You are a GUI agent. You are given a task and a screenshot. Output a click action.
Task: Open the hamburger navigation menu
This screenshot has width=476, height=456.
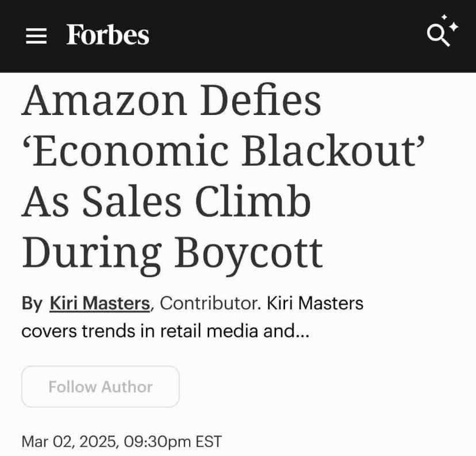click(x=36, y=37)
